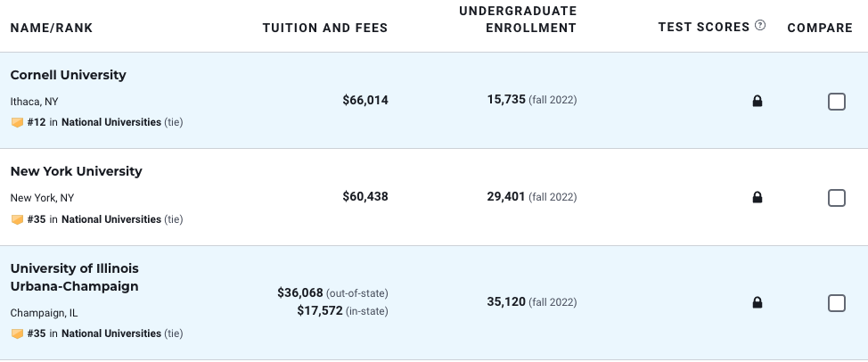Click the Test Scores column header
The height and width of the screenshot is (362, 868).
point(704,27)
